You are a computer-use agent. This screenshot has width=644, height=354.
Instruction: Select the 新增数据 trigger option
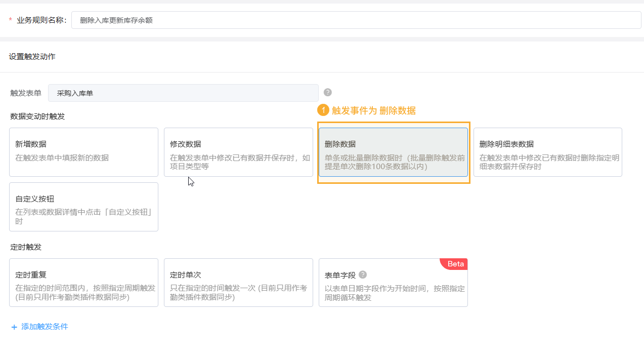(x=83, y=152)
